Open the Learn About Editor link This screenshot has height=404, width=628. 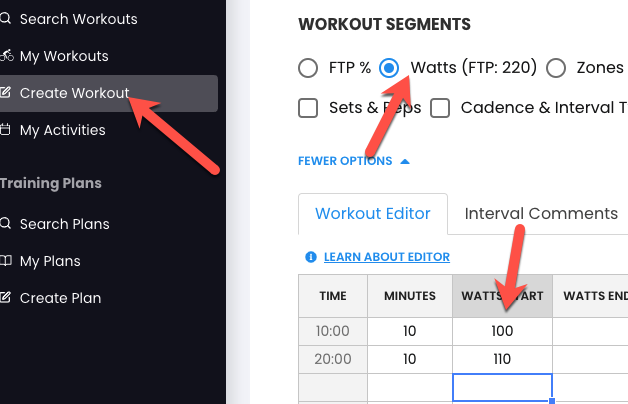(387, 257)
